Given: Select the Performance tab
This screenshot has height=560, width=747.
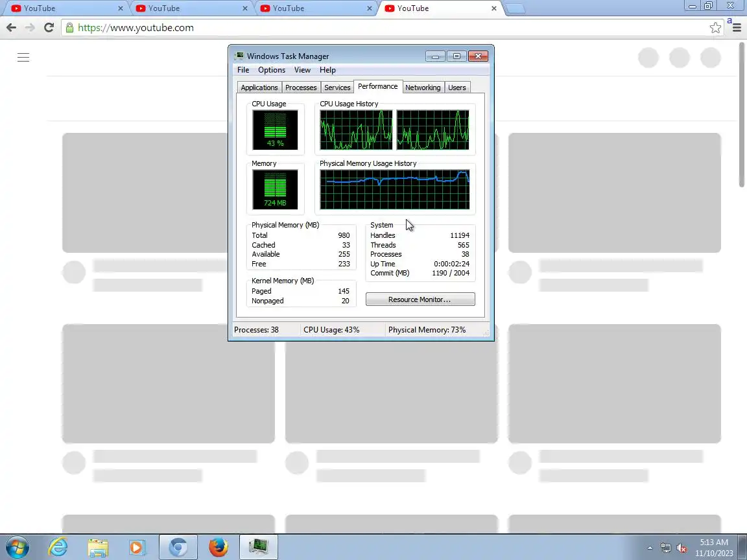Looking at the screenshot, I should tap(378, 86).
